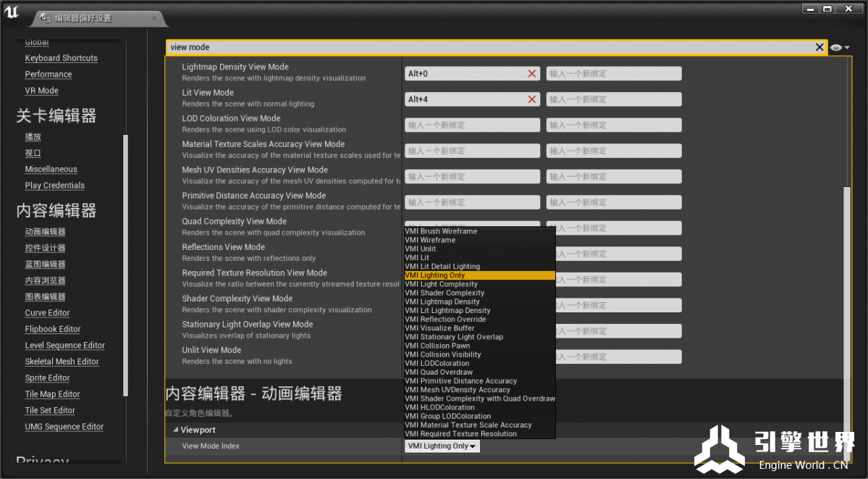Open Tile Map Editor settings
The width and height of the screenshot is (868, 479).
point(53,394)
